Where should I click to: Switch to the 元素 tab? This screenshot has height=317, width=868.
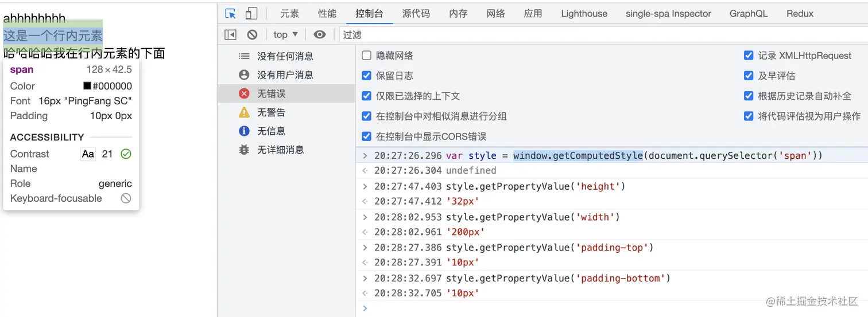point(290,14)
